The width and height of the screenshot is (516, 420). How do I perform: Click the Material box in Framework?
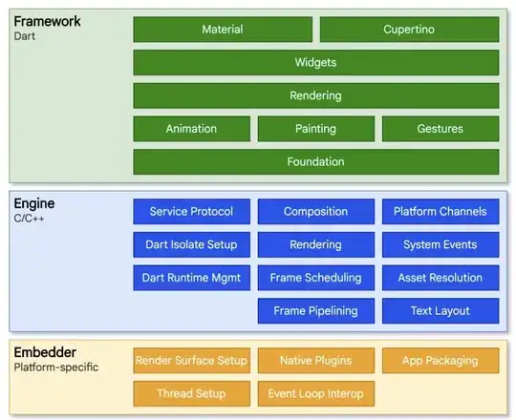click(x=223, y=30)
